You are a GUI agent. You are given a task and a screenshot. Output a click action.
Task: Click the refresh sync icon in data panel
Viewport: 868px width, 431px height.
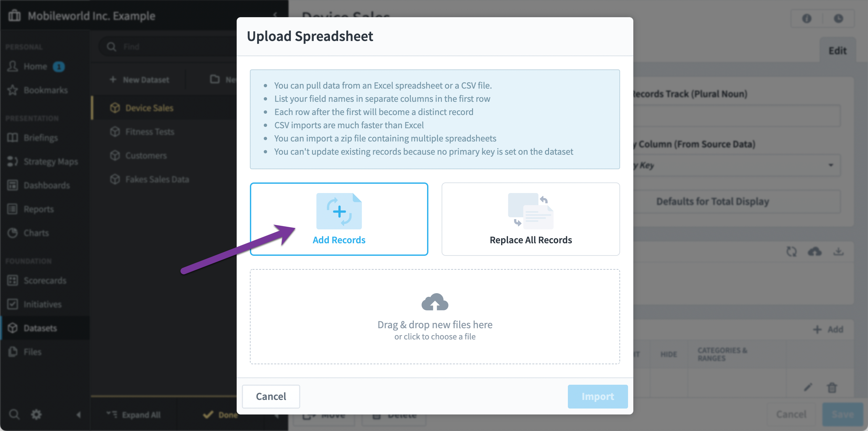click(791, 252)
